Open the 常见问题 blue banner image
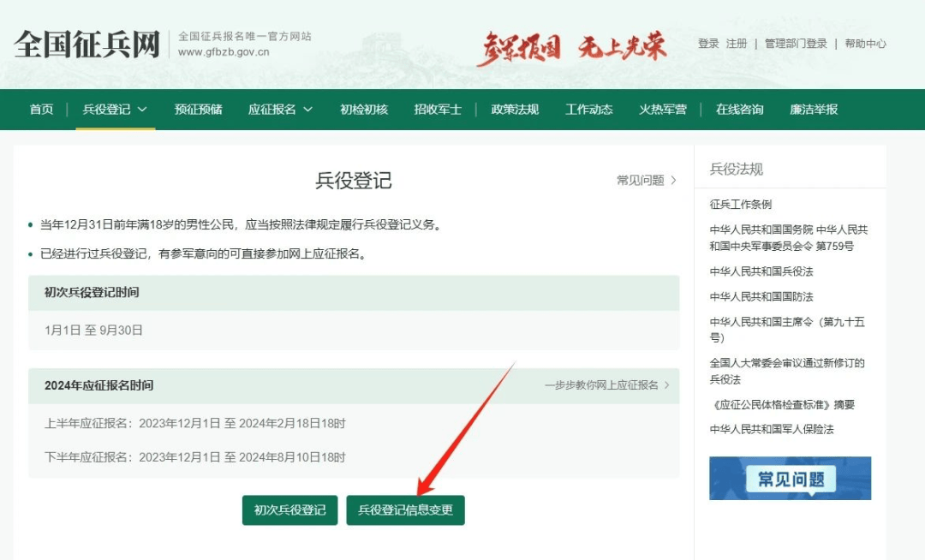The width and height of the screenshot is (925, 560). 789,478
